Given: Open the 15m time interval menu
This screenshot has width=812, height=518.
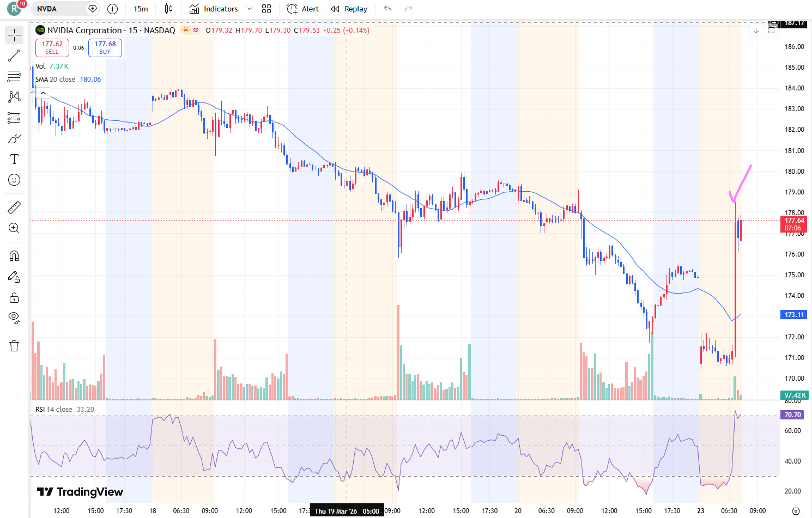Looking at the screenshot, I should point(141,9).
